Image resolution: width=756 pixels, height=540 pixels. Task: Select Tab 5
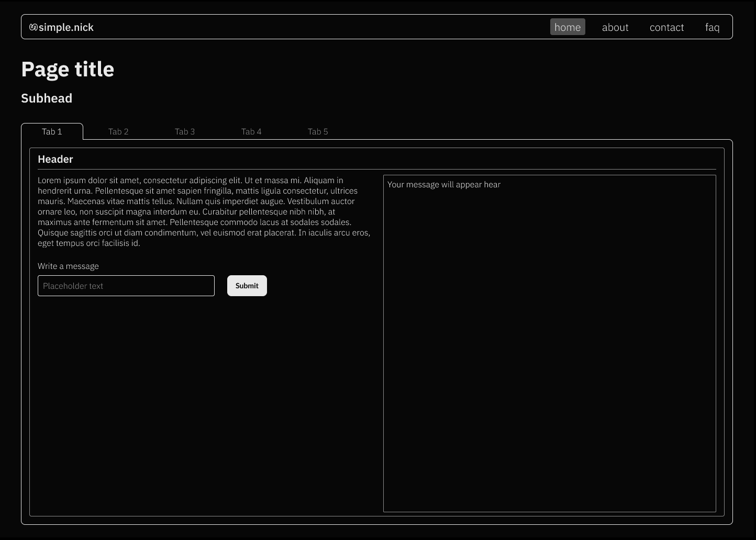(x=318, y=131)
